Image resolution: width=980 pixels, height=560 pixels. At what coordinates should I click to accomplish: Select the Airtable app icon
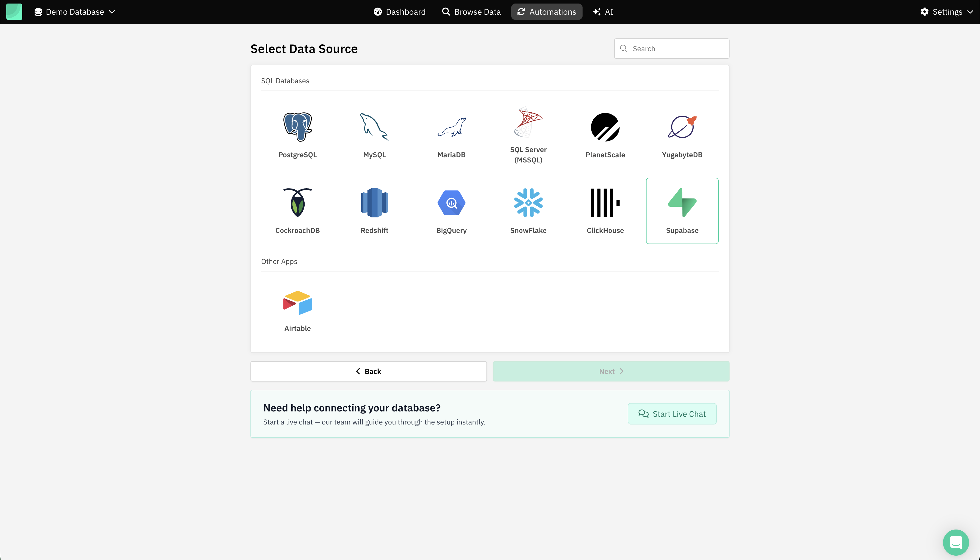pyautogui.click(x=298, y=303)
